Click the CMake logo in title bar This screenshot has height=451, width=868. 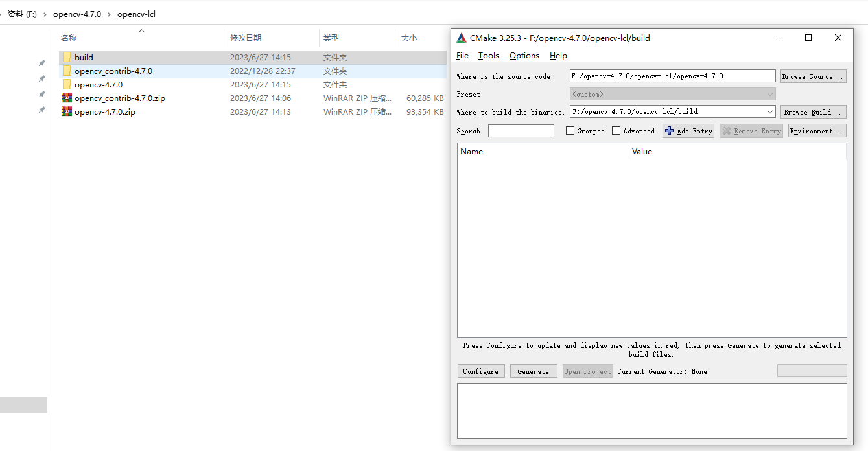pos(461,37)
